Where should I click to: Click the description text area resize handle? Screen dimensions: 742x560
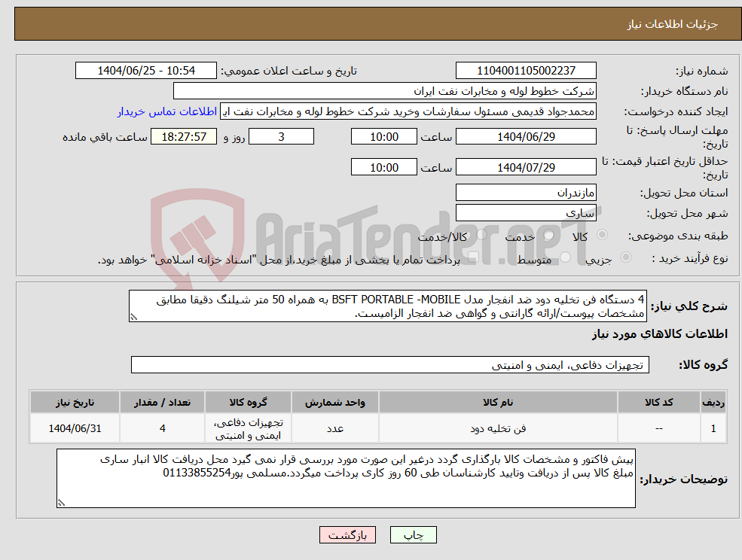pyautogui.click(x=133, y=318)
